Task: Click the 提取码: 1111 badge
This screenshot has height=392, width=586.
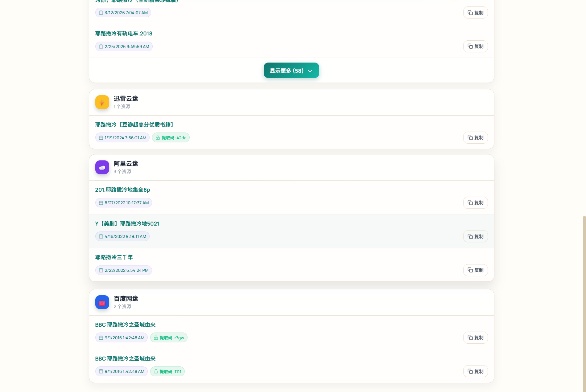Action: coord(167,372)
